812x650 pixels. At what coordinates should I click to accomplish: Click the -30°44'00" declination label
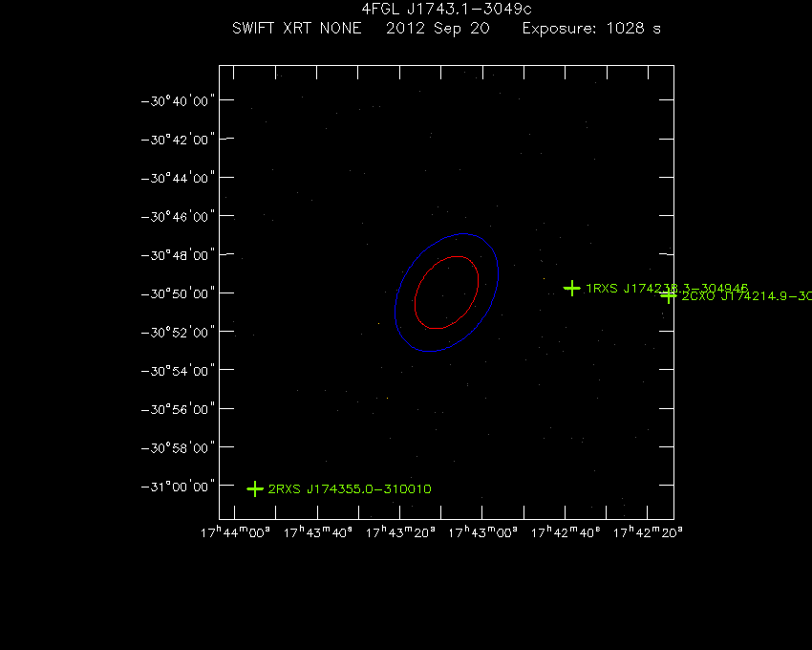(x=178, y=178)
